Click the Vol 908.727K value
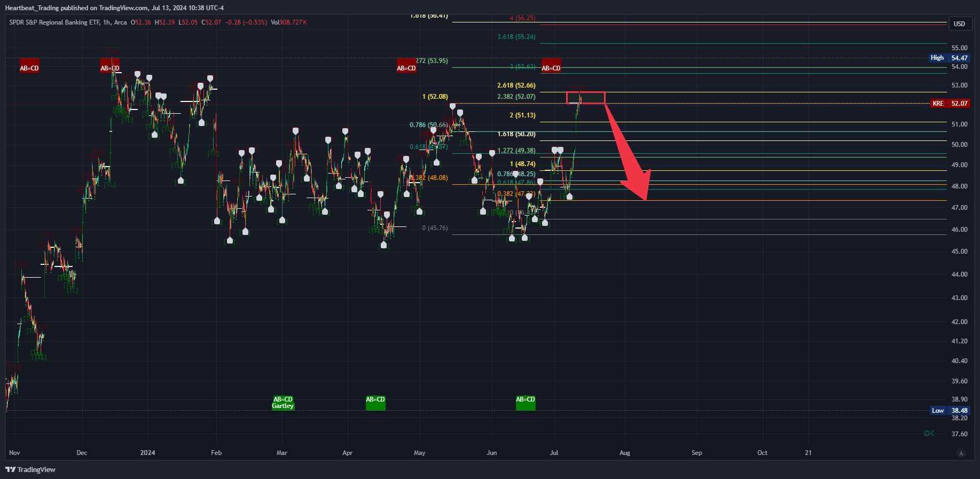 tap(289, 22)
